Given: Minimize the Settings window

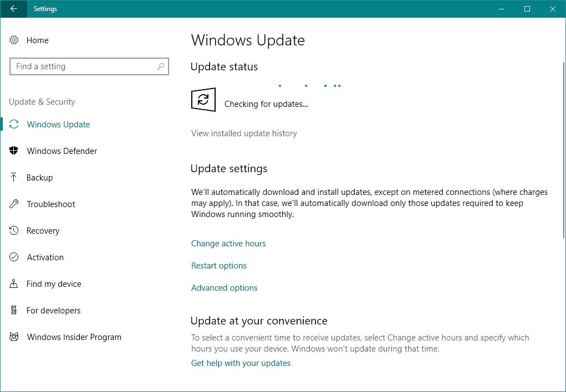Looking at the screenshot, I should tap(501, 9).
